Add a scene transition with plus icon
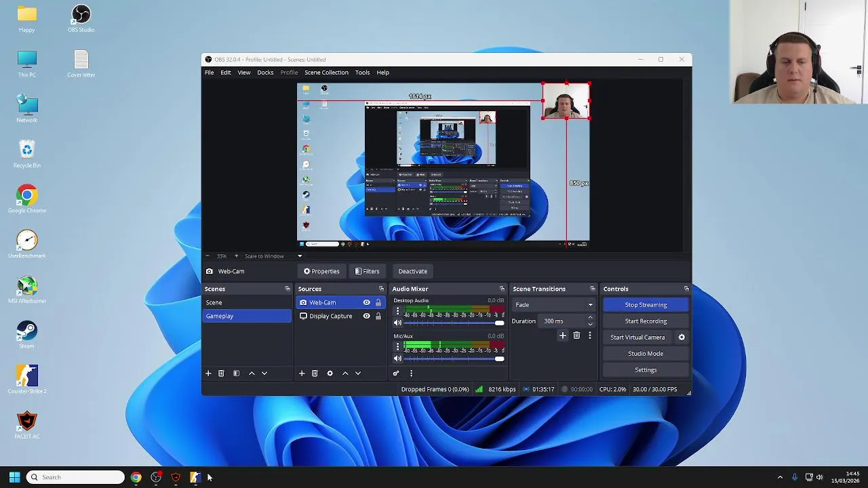This screenshot has height=488, width=868. tap(562, 335)
